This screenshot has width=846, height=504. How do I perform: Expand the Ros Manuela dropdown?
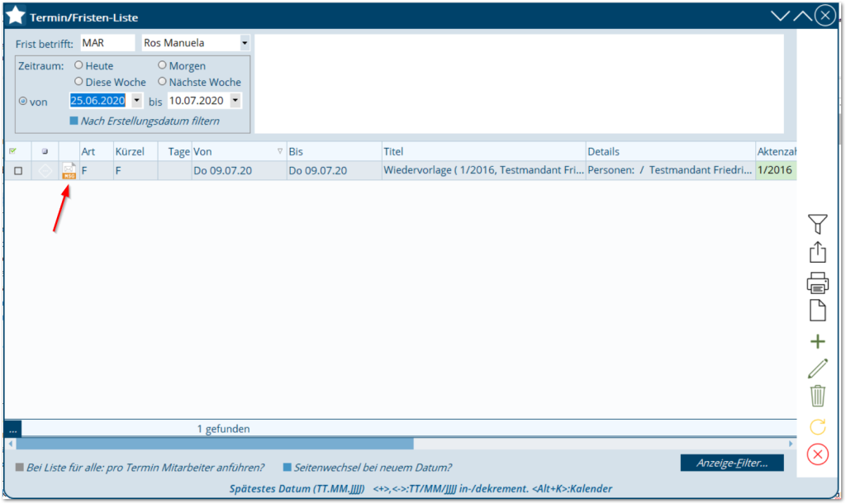(x=245, y=43)
